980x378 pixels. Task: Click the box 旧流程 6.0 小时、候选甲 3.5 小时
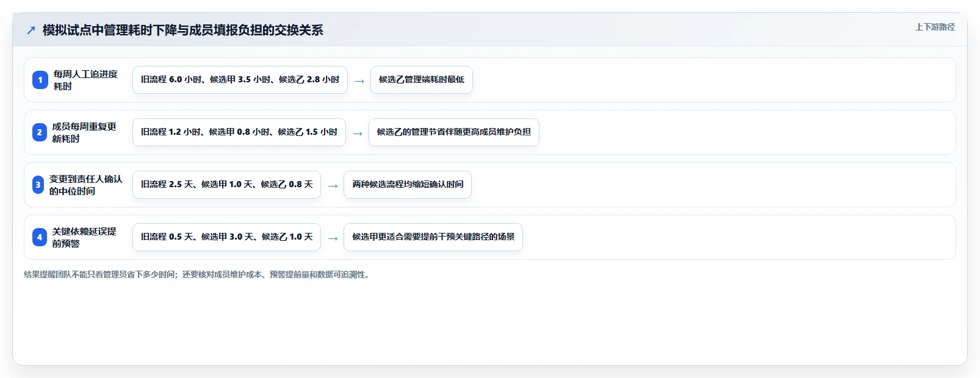240,80
